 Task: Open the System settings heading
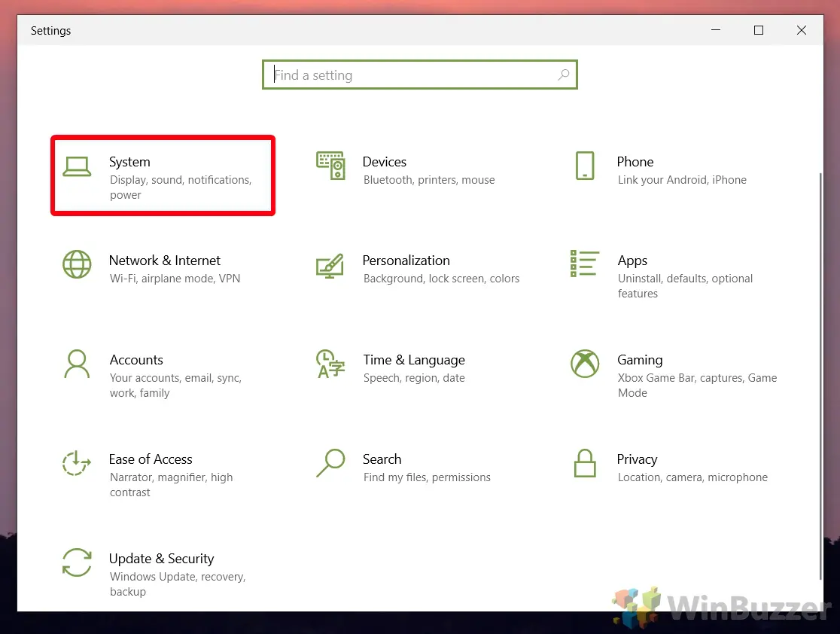pos(129,162)
